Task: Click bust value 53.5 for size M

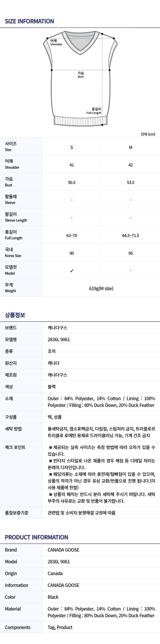Action: 131,182
